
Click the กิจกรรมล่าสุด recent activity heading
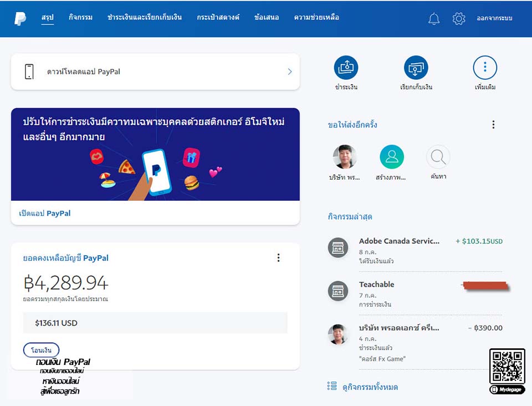coord(350,216)
